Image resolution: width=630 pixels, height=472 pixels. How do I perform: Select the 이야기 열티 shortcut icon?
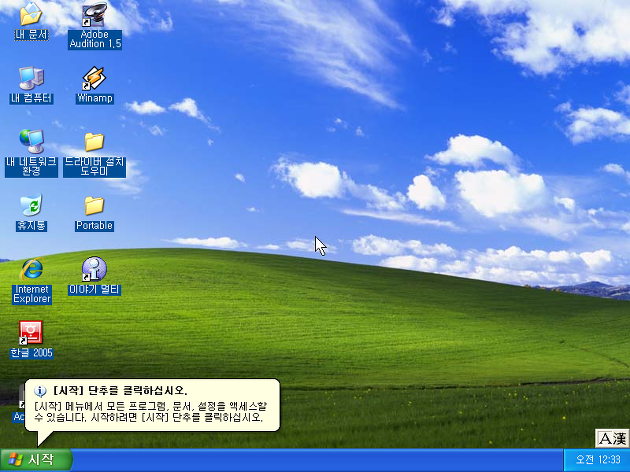click(94, 269)
